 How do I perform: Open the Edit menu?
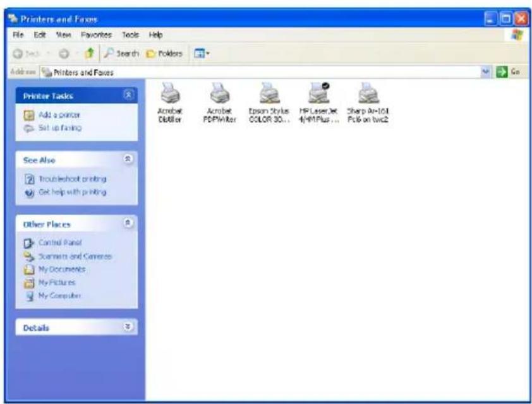pos(40,35)
